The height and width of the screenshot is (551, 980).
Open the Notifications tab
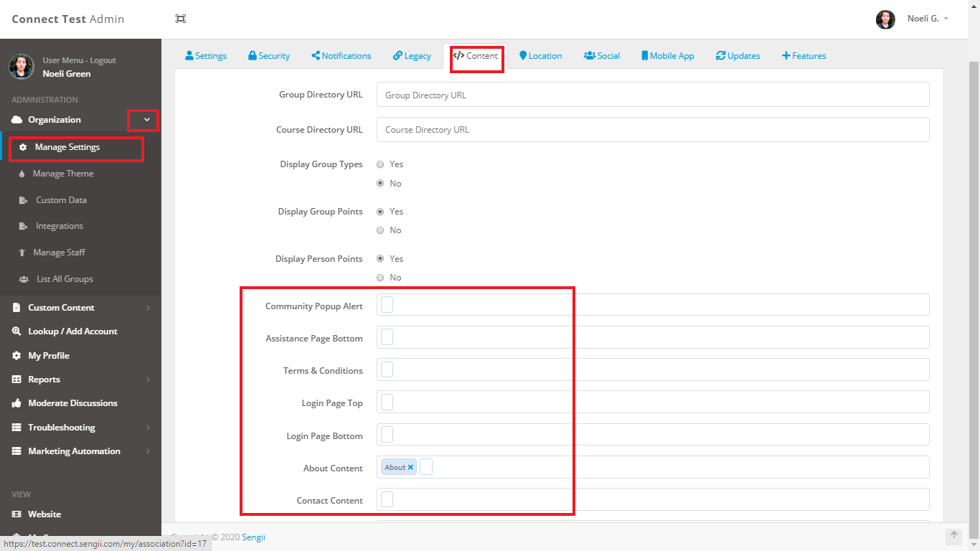(x=341, y=56)
